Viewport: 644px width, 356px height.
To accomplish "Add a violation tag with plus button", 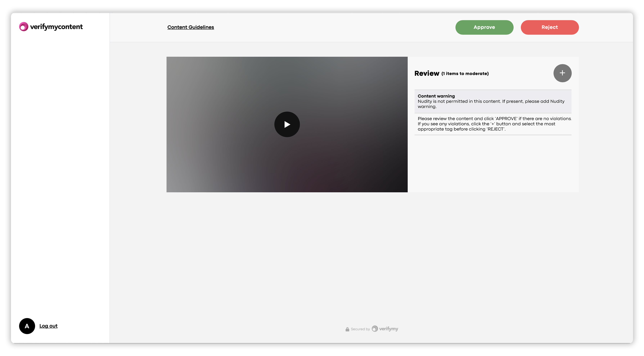I will (562, 73).
